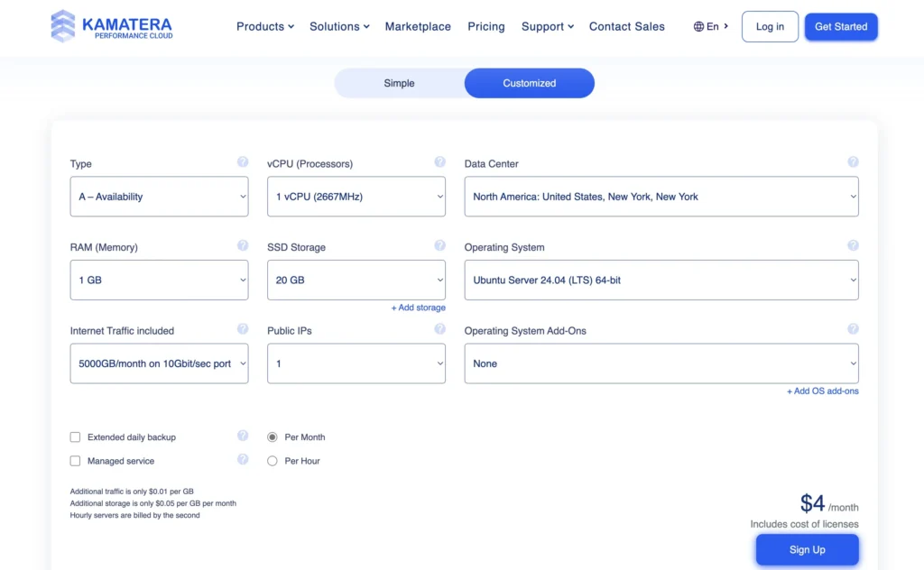
Task: Enable the Extended daily backup checkbox
Action: [76, 437]
